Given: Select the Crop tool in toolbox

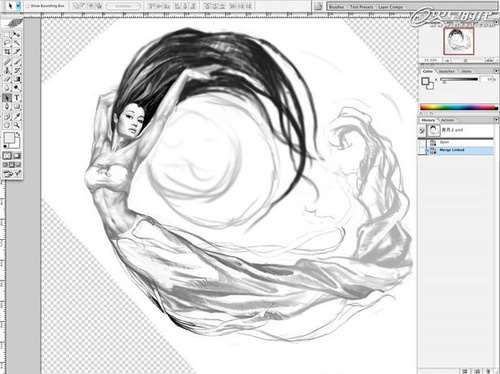Looking at the screenshot, I should [7, 52].
